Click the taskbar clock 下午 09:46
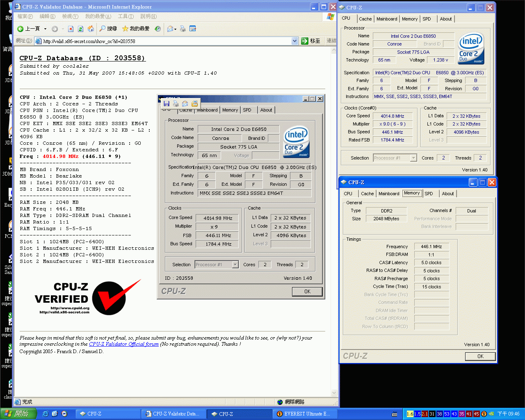525x420 pixels. tap(508, 414)
